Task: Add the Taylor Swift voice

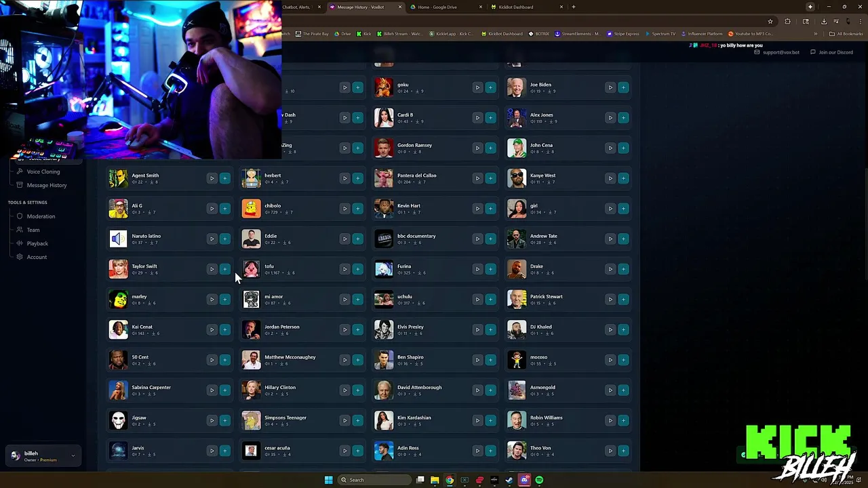Action: [x=224, y=269]
